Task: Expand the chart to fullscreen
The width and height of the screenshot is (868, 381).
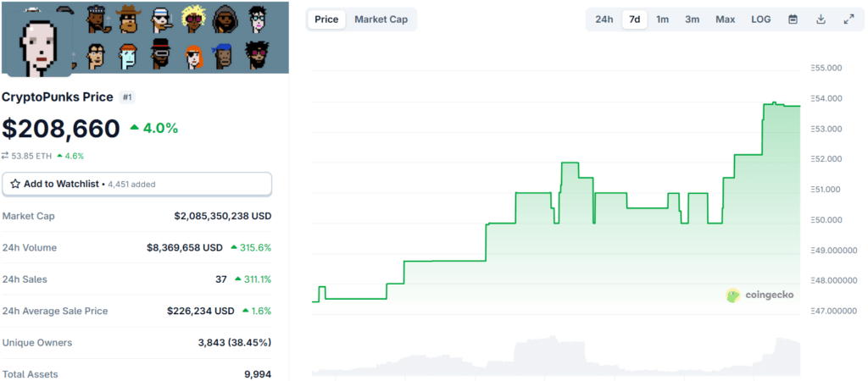Action: tap(849, 19)
